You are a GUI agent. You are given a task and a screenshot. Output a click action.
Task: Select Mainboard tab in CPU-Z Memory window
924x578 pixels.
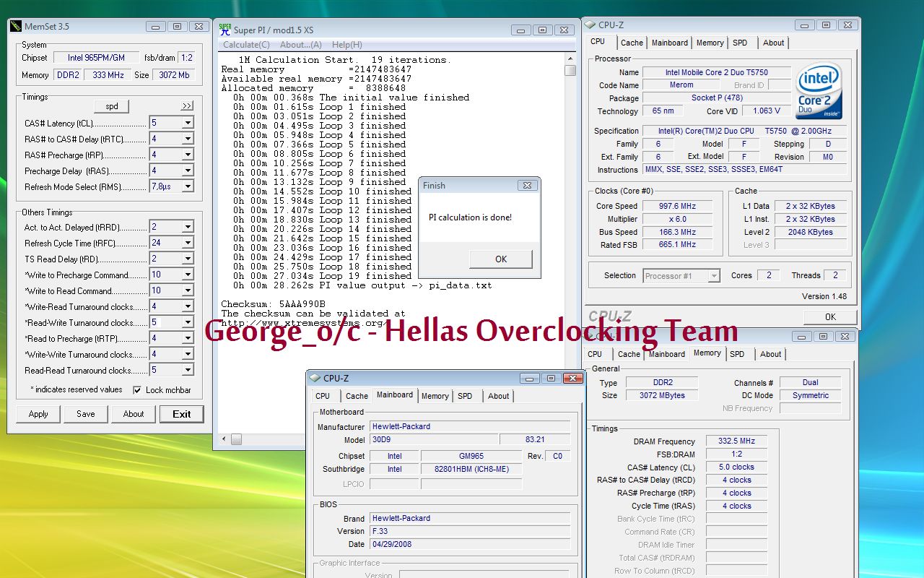pyautogui.click(x=667, y=354)
